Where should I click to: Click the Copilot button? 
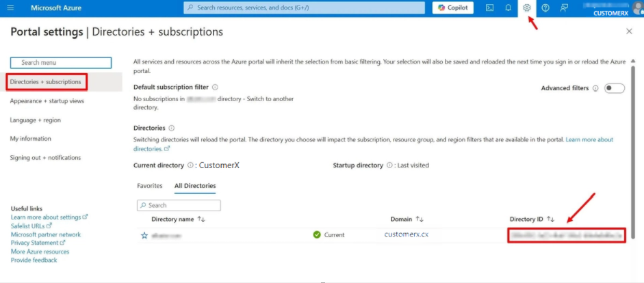[x=452, y=8]
